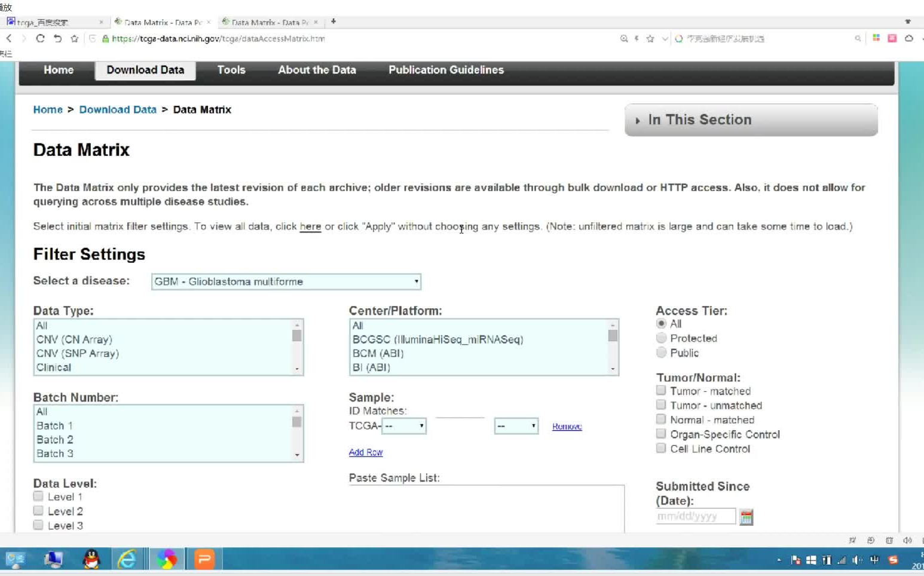Viewport: 924px width, 576px height.
Task: Click the green padlock security icon
Action: tap(105, 38)
